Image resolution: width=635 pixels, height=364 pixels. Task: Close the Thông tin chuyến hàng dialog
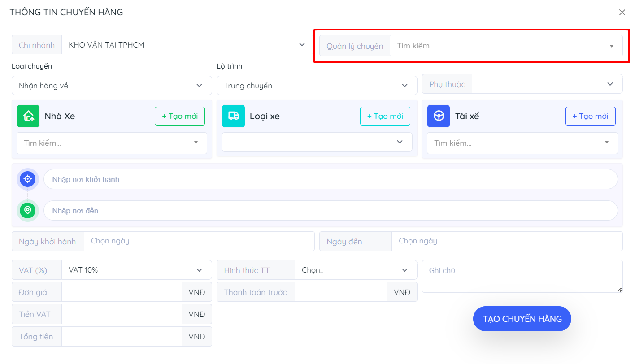pos(622,13)
